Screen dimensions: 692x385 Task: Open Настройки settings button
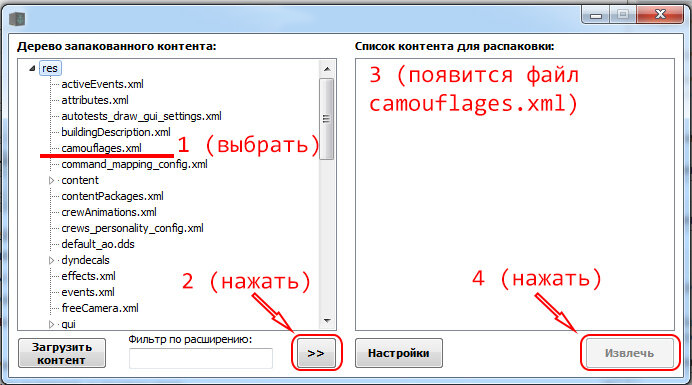click(x=399, y=353)
